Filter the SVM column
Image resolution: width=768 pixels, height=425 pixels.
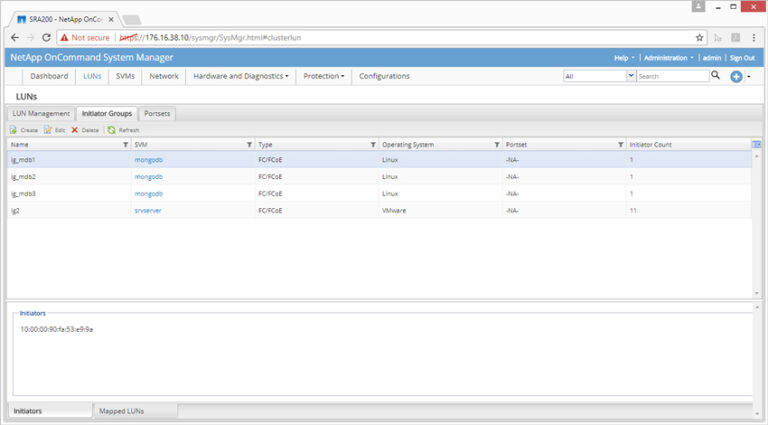tap(249, 144)
